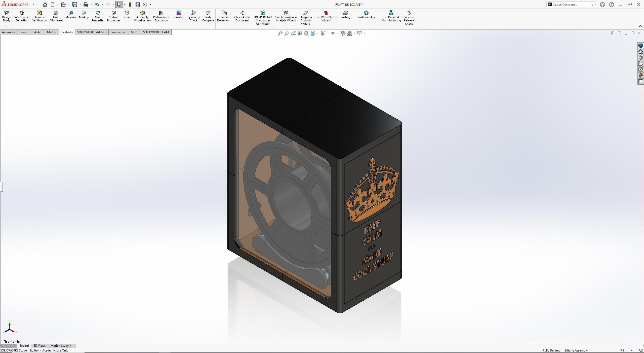Open the SOLIDWORKS Add-Ins tab
The image size is (644, 353).
click(92, 32)
